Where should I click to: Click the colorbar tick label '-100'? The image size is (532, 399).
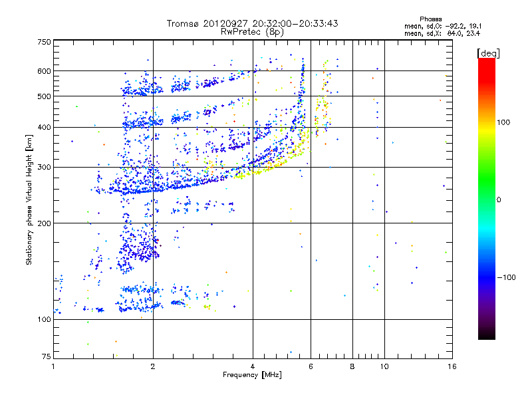(506, 277)
